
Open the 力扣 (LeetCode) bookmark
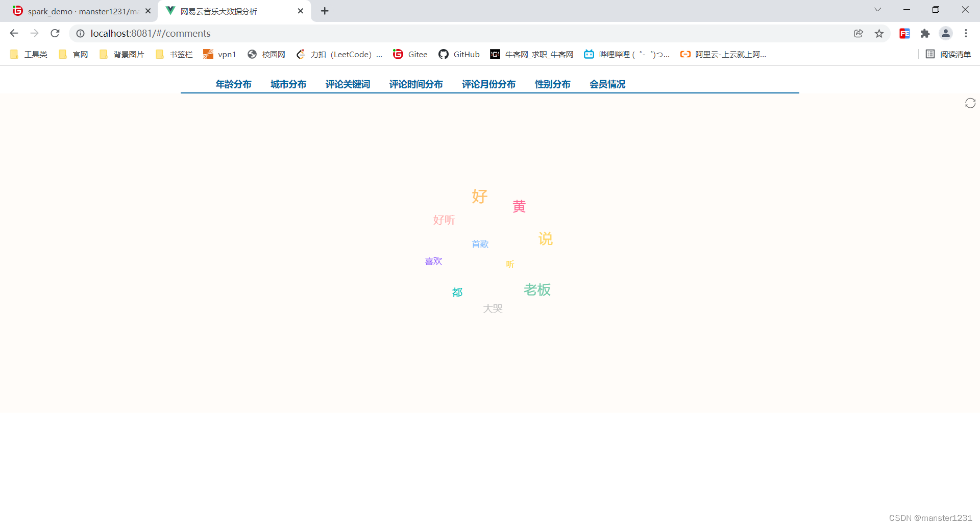(x=339, y=54)
